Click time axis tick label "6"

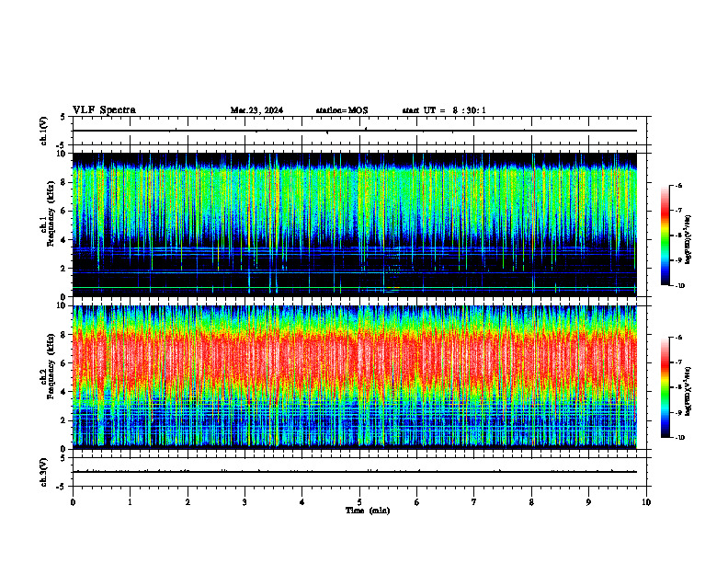417,502
